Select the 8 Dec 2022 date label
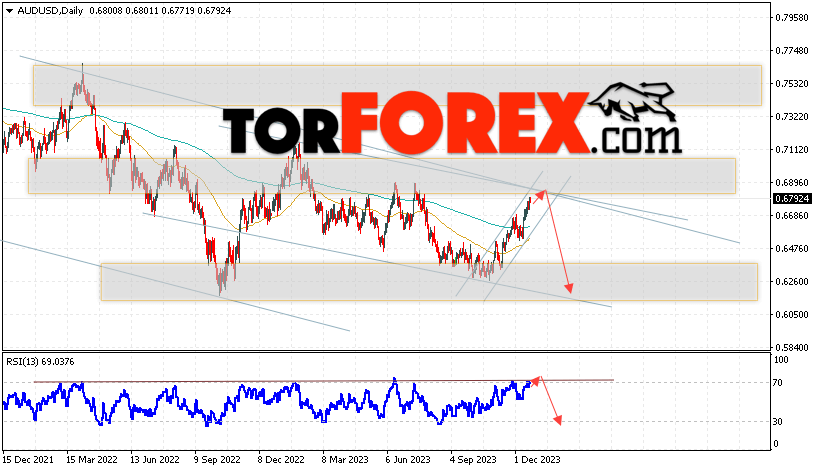 pos(281,460)
